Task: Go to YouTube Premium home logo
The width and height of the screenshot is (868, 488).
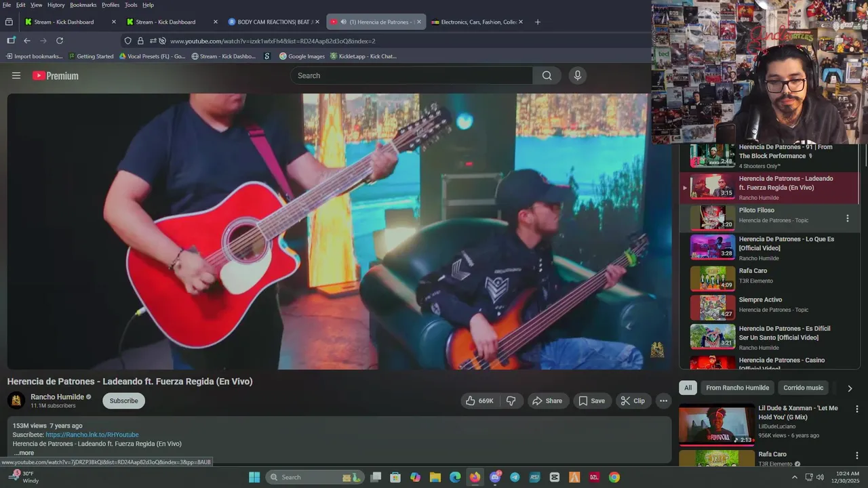Action: click(56, 76)
